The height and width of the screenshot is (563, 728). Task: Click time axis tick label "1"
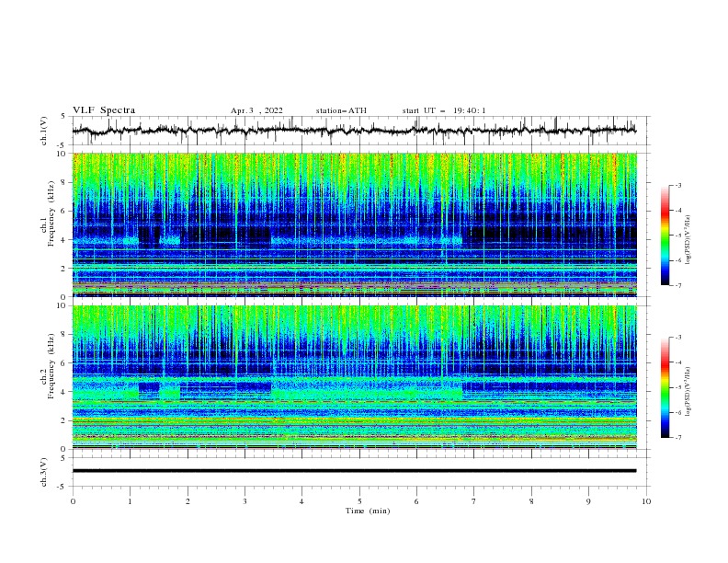pyautogui.click(x=130, y=501)
